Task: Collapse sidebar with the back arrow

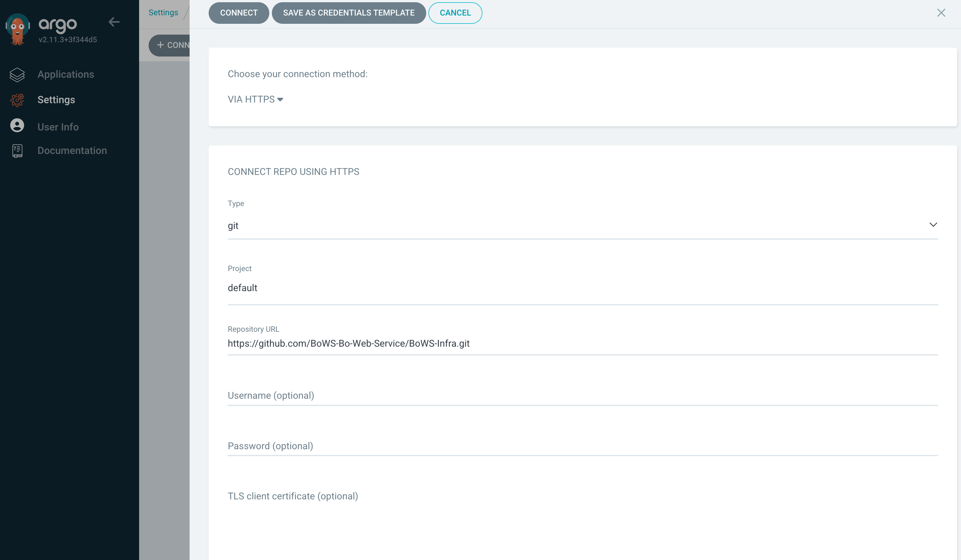Action: pos(114,22)
